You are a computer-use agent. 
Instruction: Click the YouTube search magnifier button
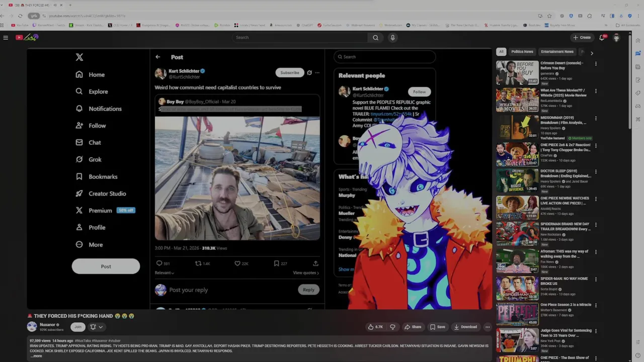[x=375, y=37]
